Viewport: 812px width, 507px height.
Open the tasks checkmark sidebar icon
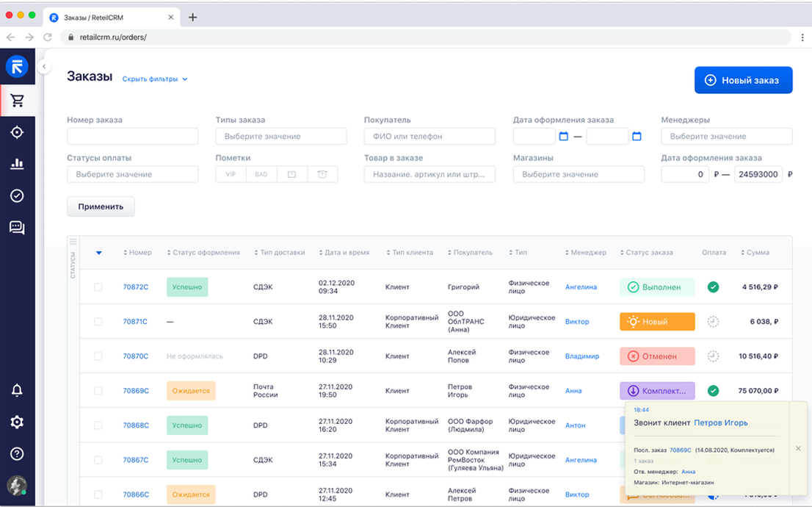point(17,195)
